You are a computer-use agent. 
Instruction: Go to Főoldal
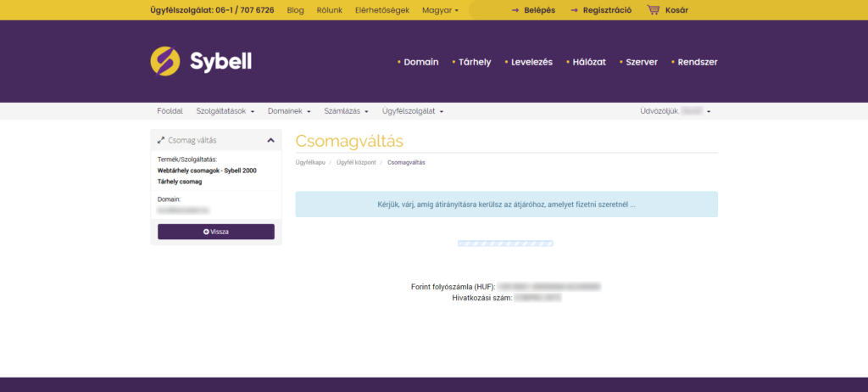tap(170, 111)
